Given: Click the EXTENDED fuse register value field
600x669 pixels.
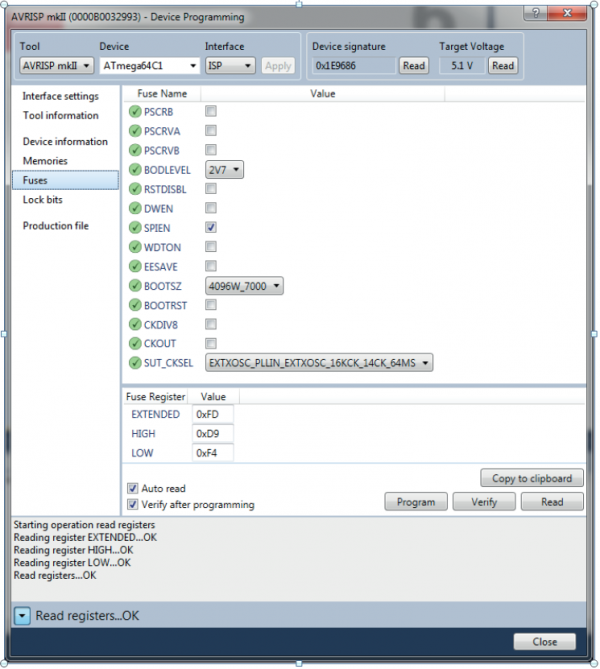Looking at the screenshot, I should (x=213, y=414).
